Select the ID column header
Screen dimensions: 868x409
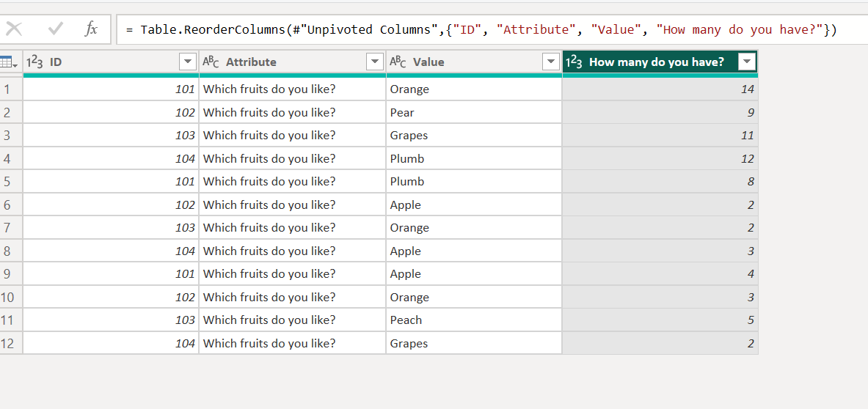(111, 62)
